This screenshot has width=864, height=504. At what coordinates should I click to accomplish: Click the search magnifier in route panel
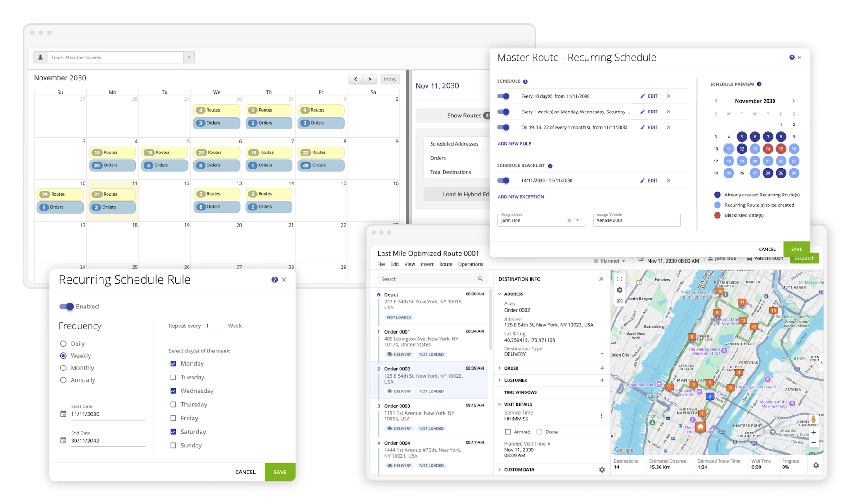point(480,279)
